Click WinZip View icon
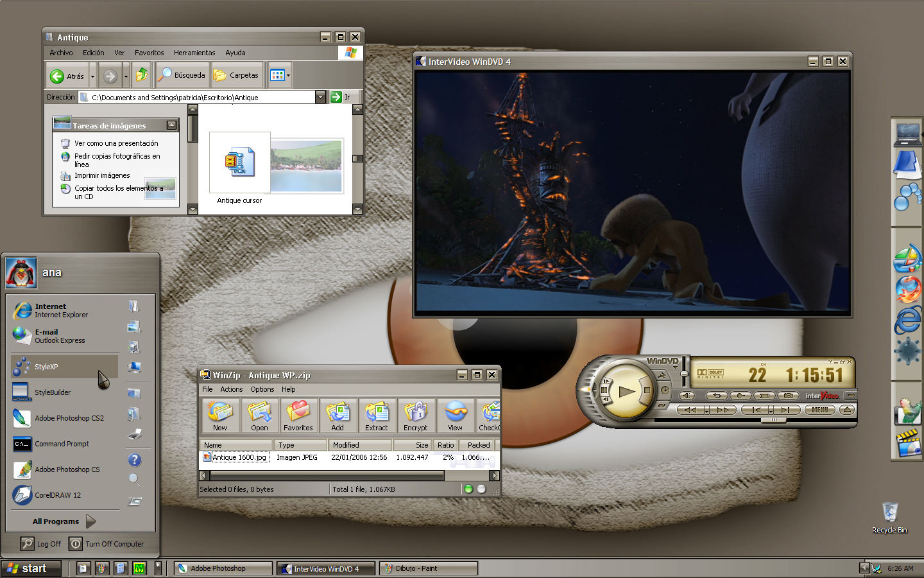Image resolution: width=924 pixels, height=578 pixels. pyautogui.click(x=455, y=416)
